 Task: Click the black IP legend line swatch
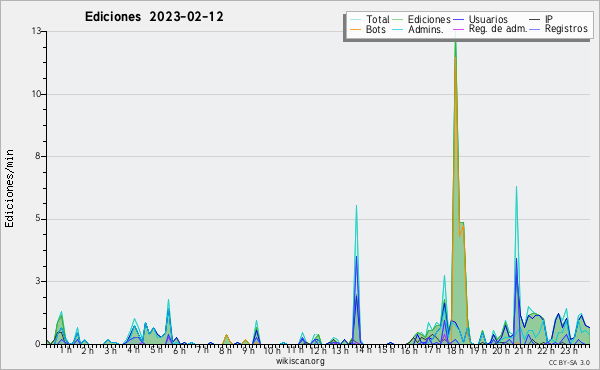[535, 20]
